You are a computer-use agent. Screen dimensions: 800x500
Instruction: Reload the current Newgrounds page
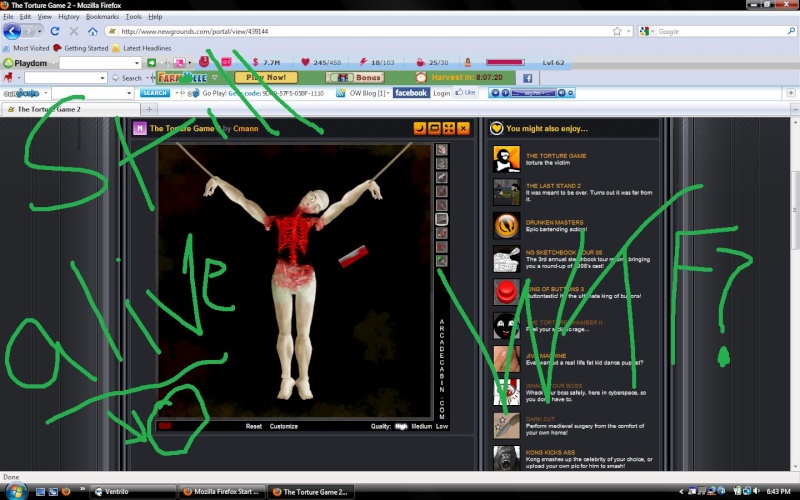pos(55,31)
